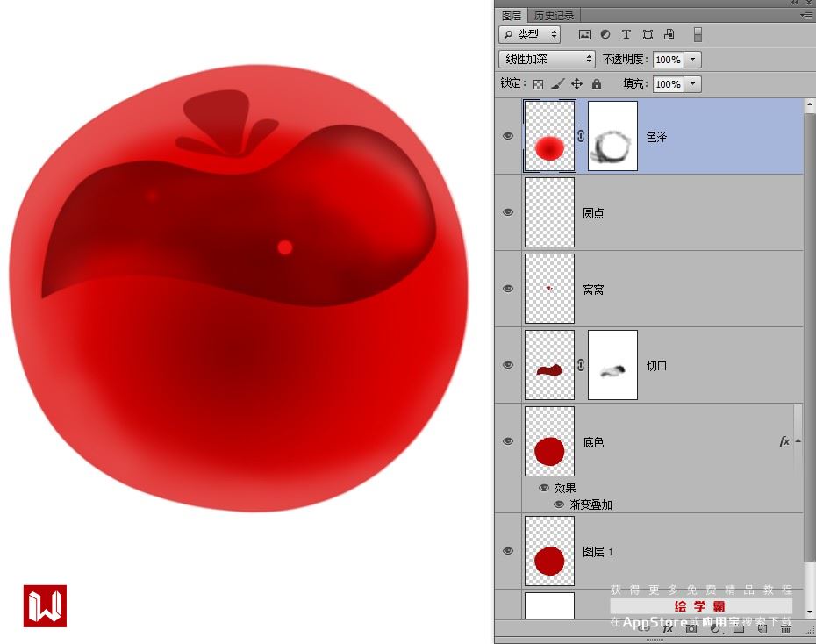Click link layers icon at panel bottom
The width and height of the screenshot is (816, 644).
644,629
